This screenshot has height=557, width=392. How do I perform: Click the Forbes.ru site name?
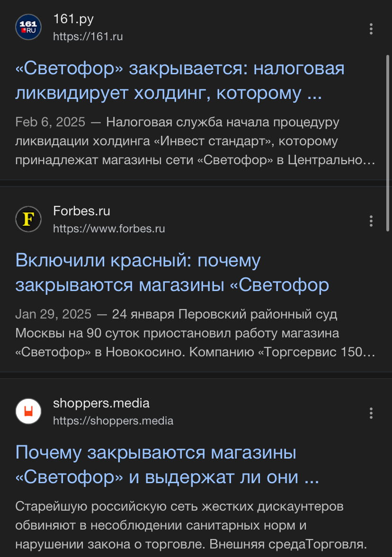click(81, 211)
